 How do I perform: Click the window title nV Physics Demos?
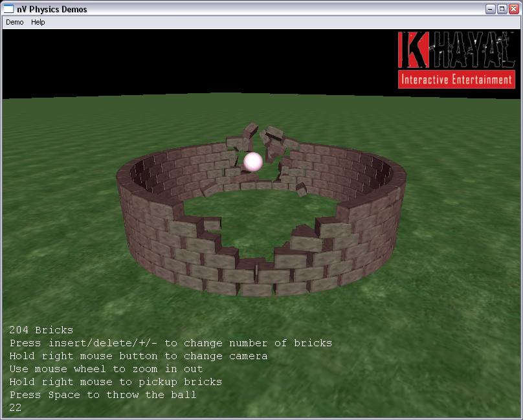point(52,9)
